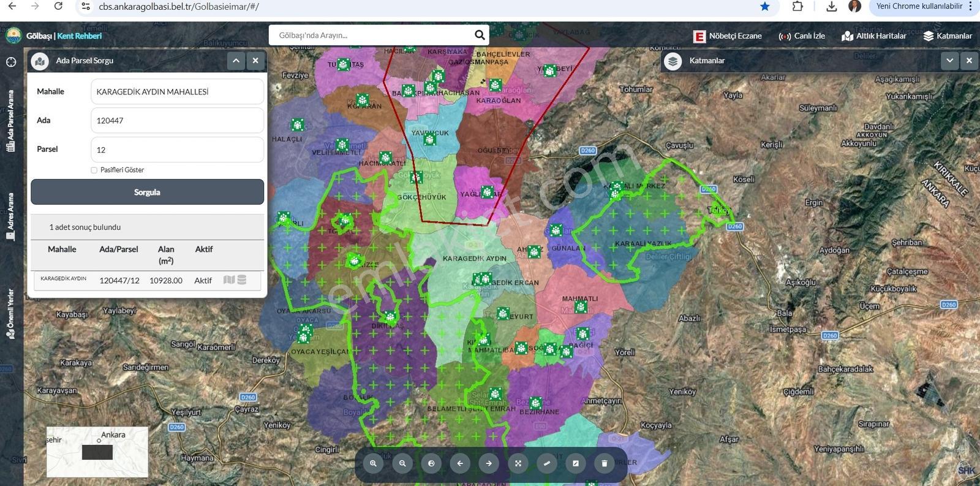The image size is (980, 486).
Task: Open Altlık Haritalar base map menu
Action: tap(874, 36)
